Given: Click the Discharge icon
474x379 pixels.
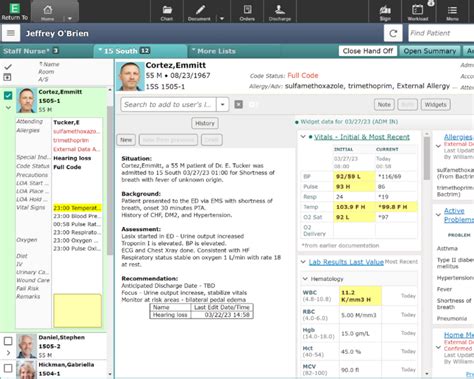Looking at the screenshot, I should pos(279,9).
